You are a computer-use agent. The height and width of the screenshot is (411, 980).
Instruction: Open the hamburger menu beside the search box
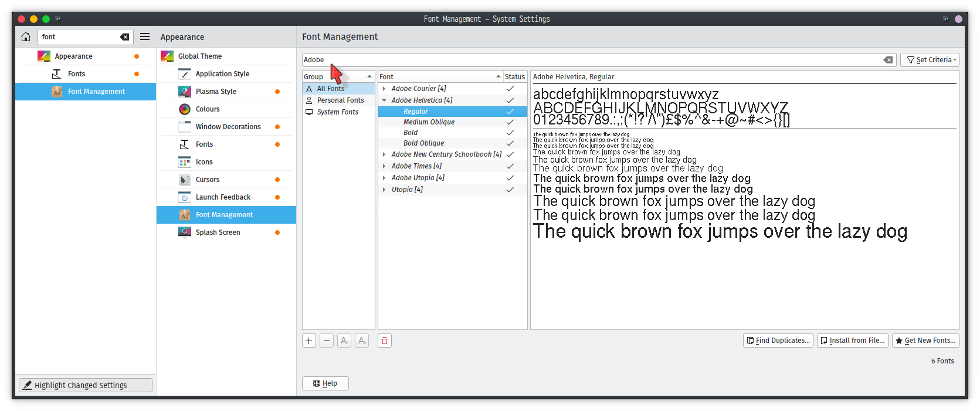(x=145, y=37)
